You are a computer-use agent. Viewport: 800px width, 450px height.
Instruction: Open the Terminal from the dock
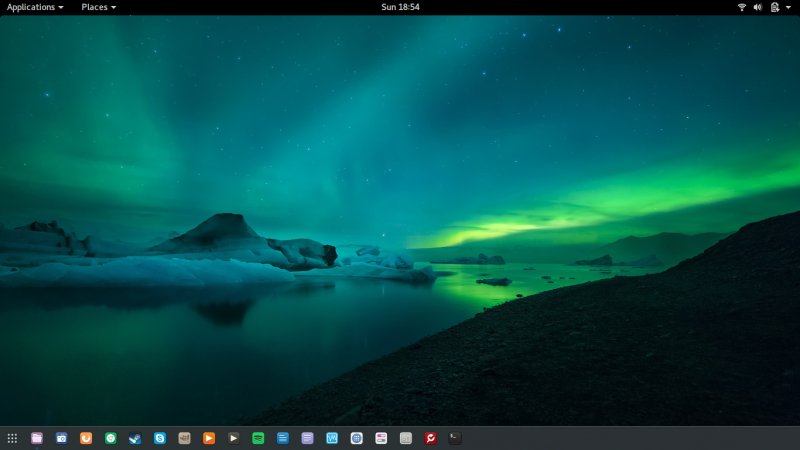(455, 438)
